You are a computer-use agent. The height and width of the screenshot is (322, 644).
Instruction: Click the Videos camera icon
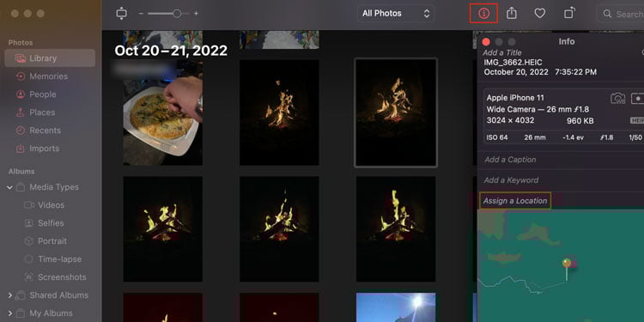[28, 205]
